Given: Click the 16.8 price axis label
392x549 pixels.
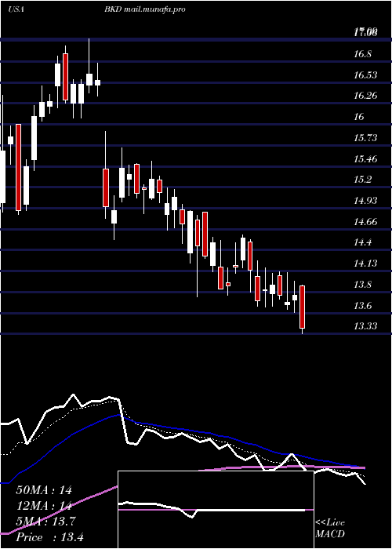Looking at the screenshot, I should [362, 54].
